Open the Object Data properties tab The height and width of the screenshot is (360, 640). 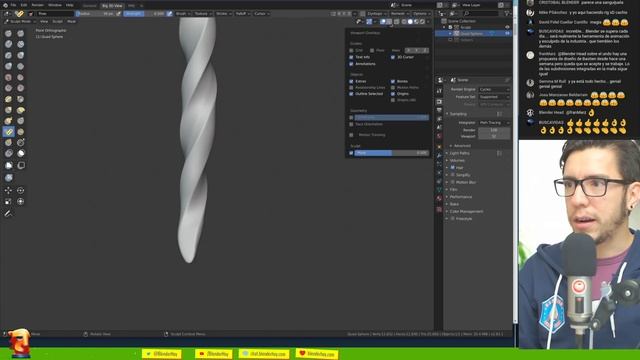[x=439, y=190]
